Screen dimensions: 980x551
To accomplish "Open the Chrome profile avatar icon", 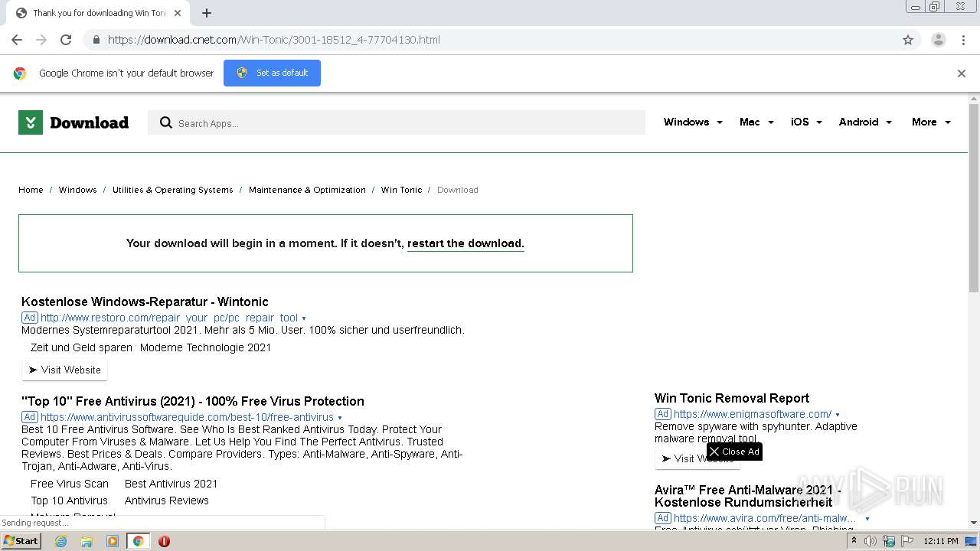I will click(x=938, y=40).
